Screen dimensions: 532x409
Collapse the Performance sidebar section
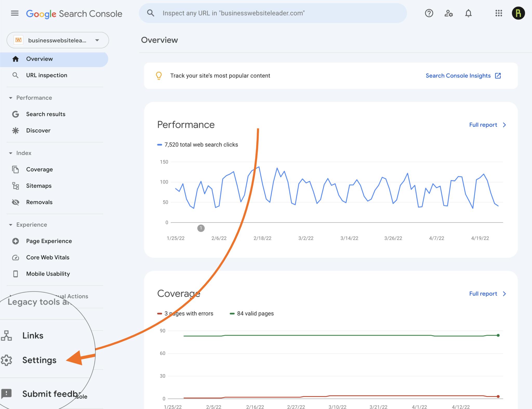coord(11,98)
